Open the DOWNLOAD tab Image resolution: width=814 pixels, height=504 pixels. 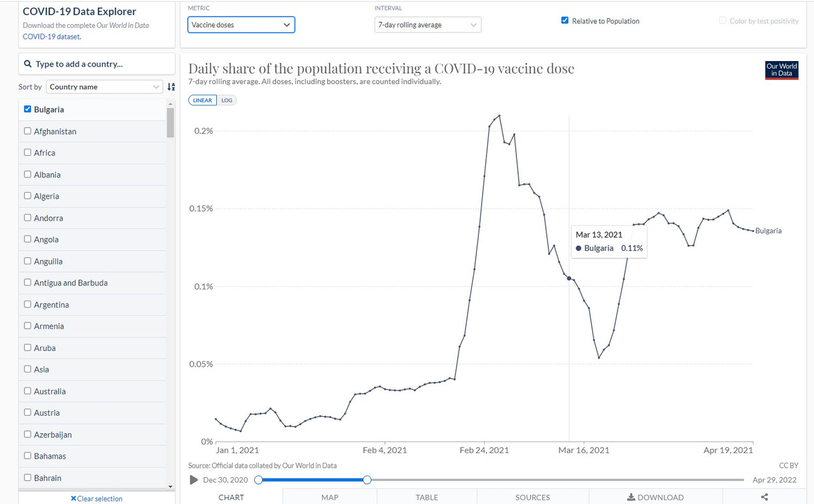click(x=656, y=497)
